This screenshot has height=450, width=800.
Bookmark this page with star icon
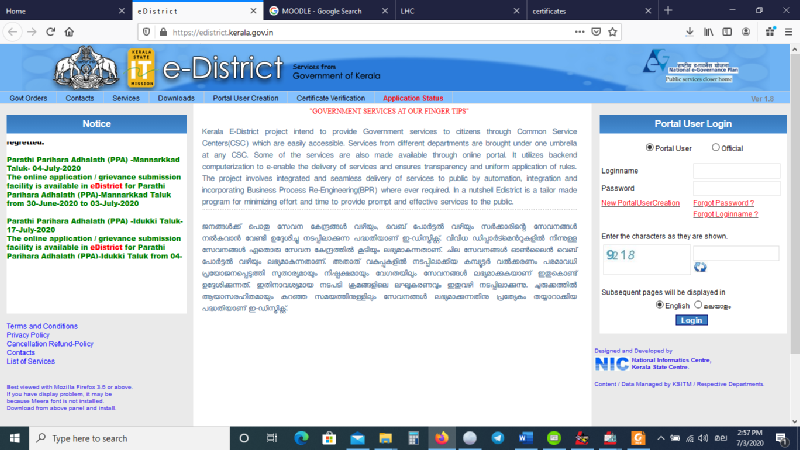click(613, 32)
